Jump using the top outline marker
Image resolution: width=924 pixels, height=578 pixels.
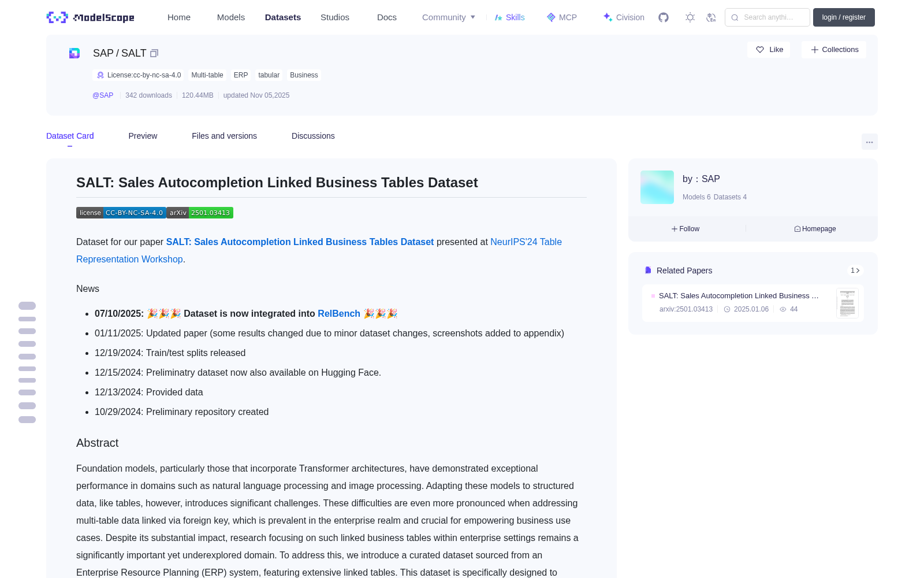tap(27, 306)
